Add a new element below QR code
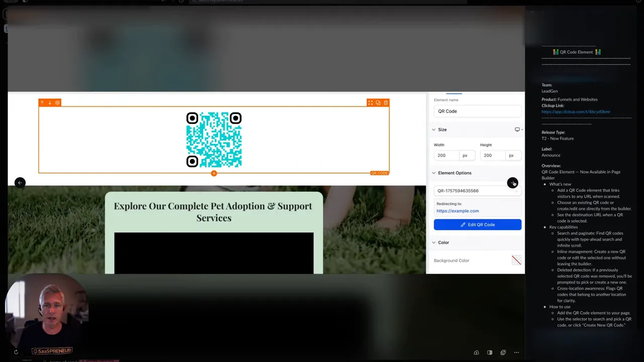Image resolution: width=644 pixels, height=362 pixels. pos(214,173)
